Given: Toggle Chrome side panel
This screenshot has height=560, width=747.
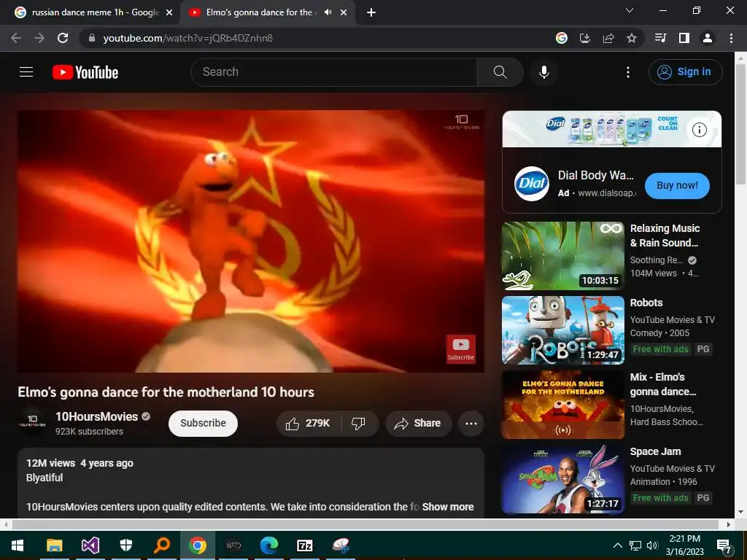Looking at the screenshot, I should coord(684,38).
